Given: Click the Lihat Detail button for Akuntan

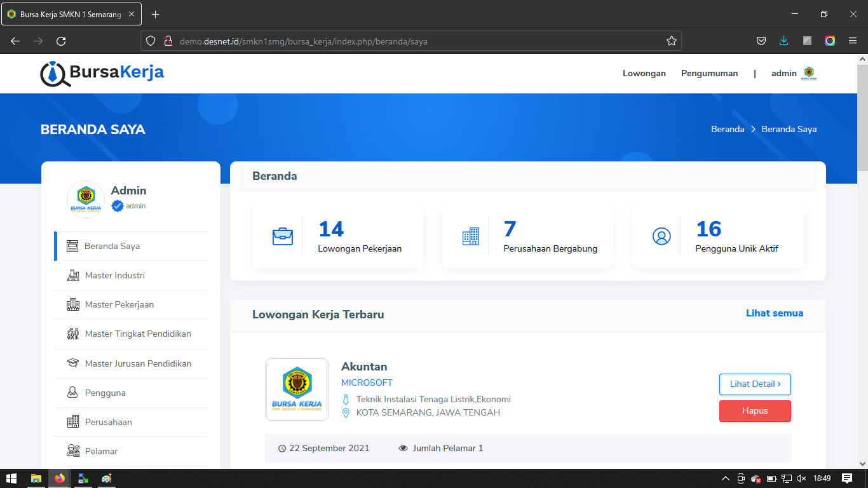Looking at the screenshot, I should 755,384.
